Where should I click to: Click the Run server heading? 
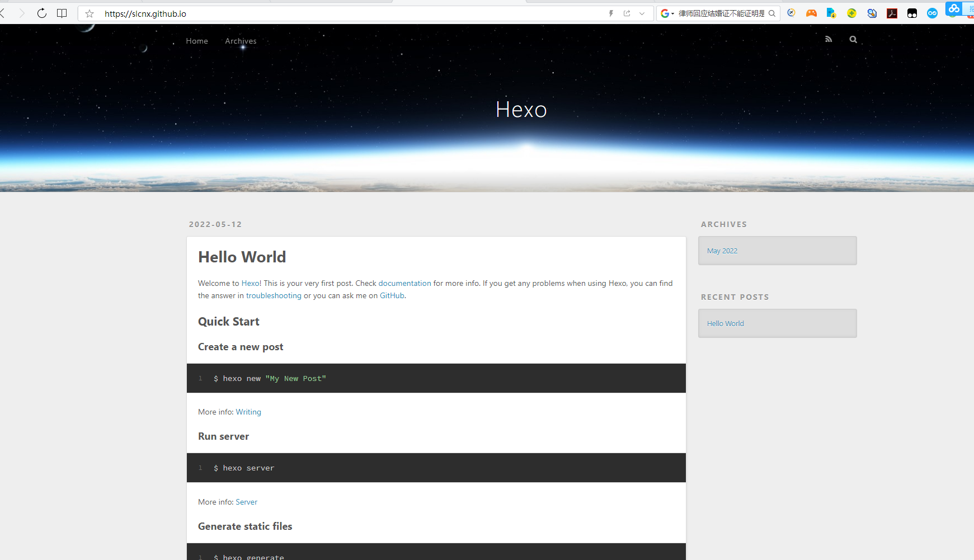pos(223,436)
